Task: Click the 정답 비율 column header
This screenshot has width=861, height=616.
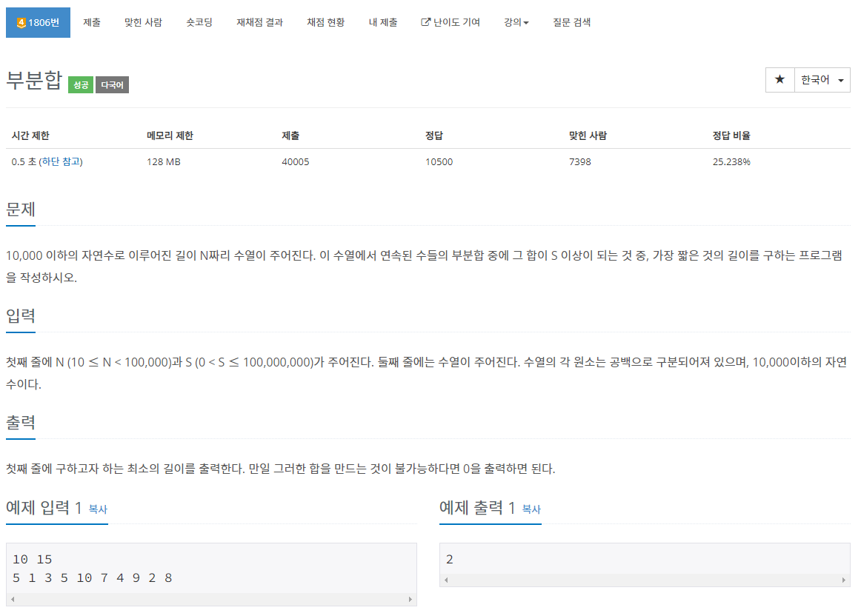Action: (731, 135)
